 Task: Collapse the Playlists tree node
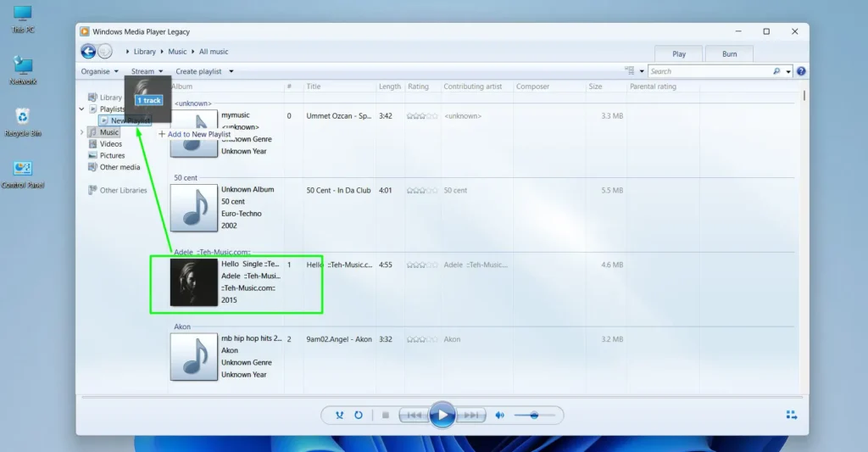[82, 109]
